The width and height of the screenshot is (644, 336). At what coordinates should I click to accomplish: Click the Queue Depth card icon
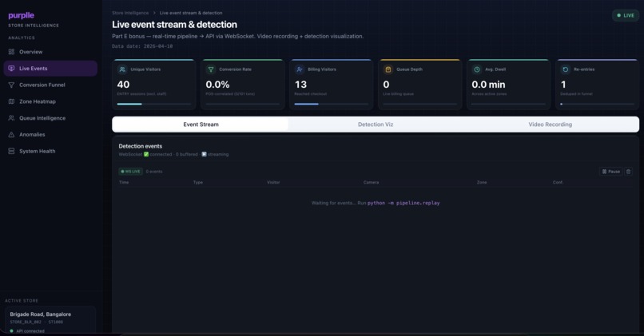(388, 69)
